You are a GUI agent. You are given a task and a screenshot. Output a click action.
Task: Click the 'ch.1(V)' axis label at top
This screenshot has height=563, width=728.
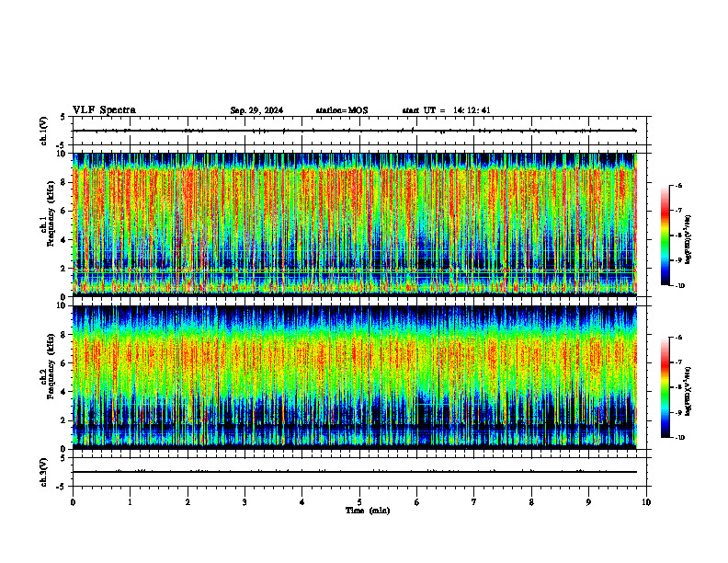coord(43,131)
